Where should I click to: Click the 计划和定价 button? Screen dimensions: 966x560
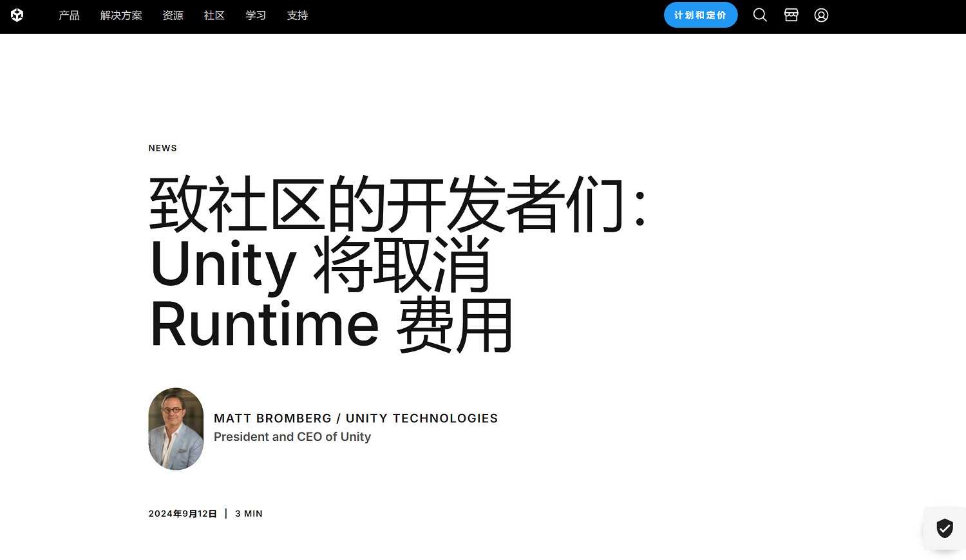click(701, 15)
